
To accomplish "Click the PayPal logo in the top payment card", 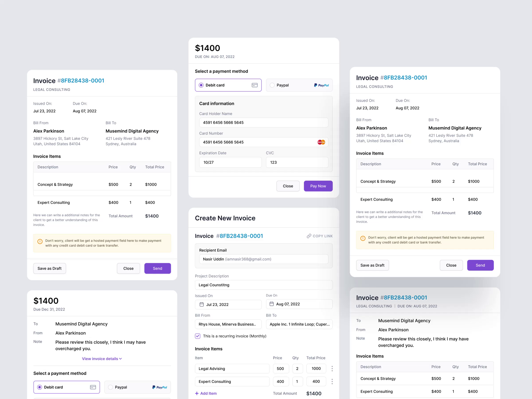I will [321, 85].
